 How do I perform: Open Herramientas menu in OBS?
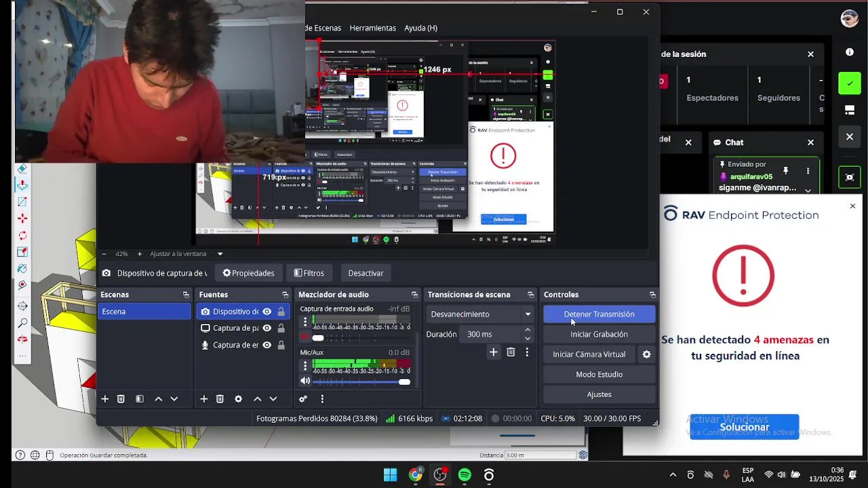(372, 28)
